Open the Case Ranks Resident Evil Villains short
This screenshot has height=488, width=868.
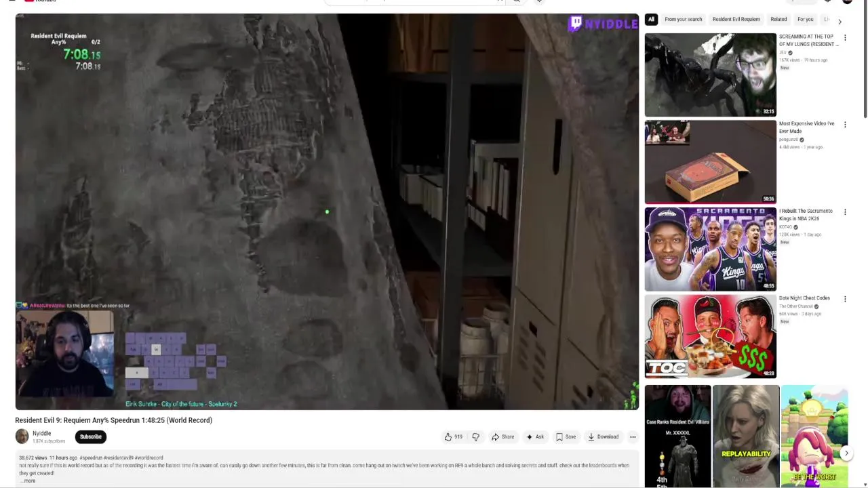(677, 436)
